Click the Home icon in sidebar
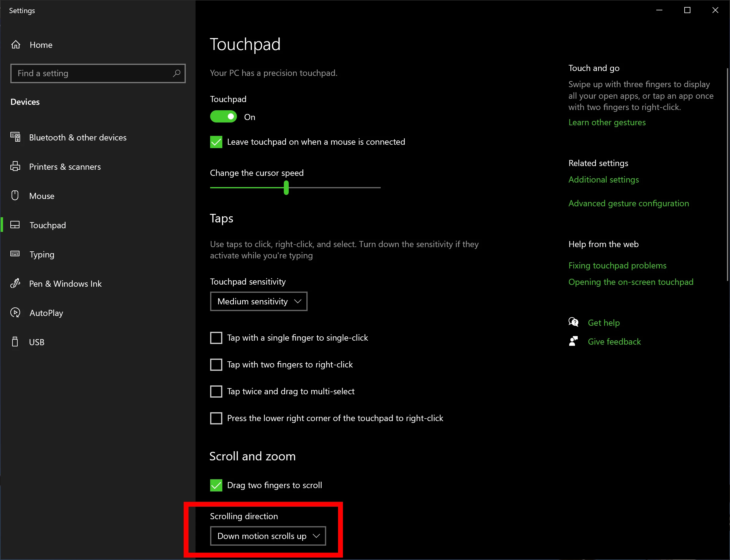This screenshot has height=560, width=730. [x=16, y=45]
